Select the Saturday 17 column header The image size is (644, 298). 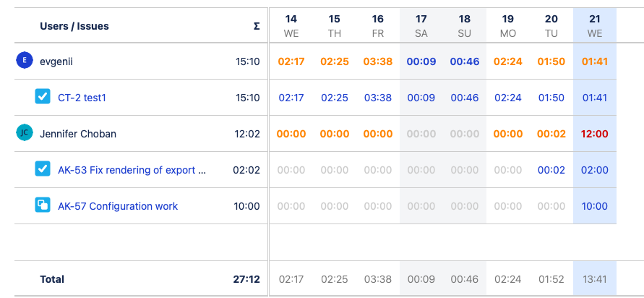[x=421, y=26]
